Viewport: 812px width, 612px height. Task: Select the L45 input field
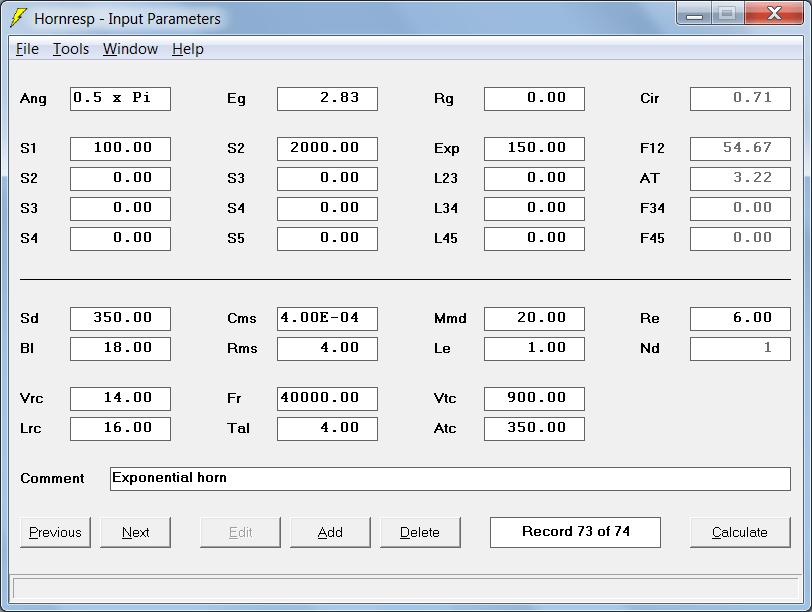click(534, 239)
